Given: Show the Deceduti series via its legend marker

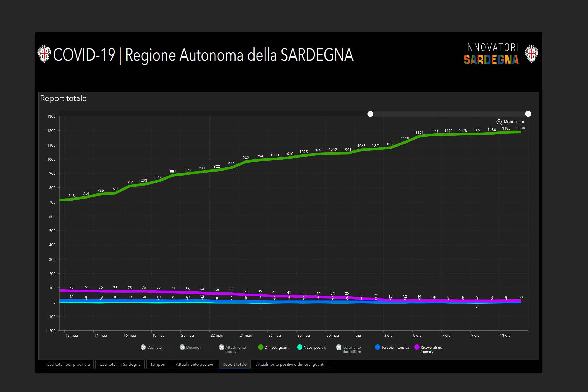Looking at the screenshot, I should [x=182, y=347].
